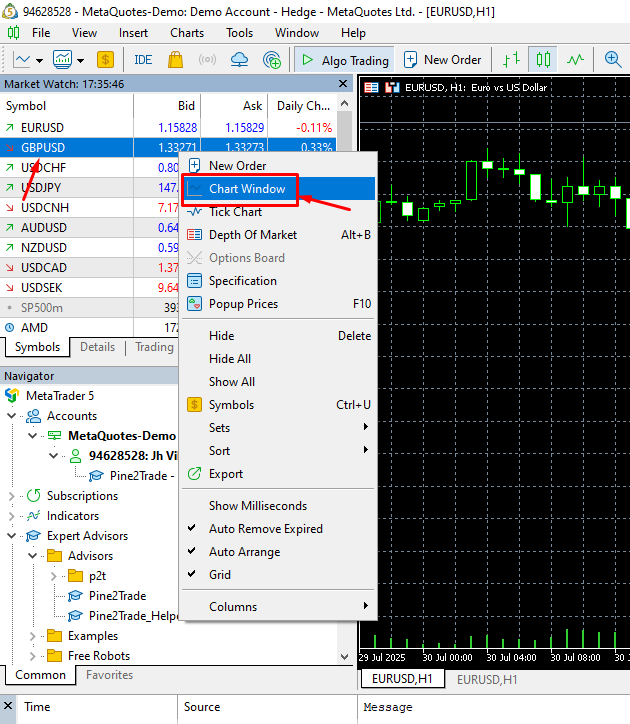Click New Order toolbar button

(442, 60)
